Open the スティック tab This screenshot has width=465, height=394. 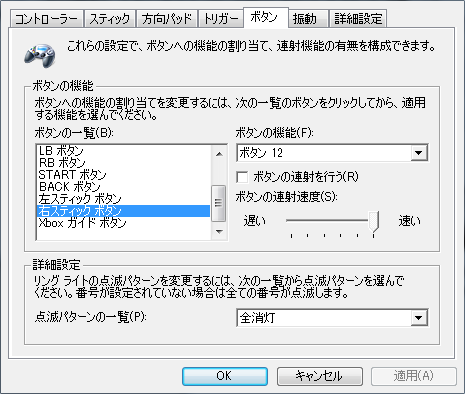point(110,19)
